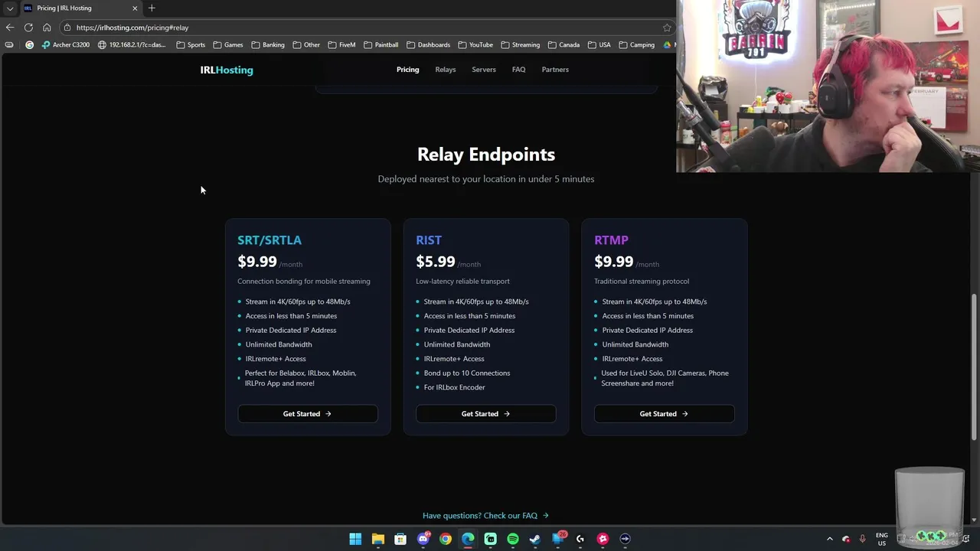The width and height of the screenshot is (980, 551).
Task: Expand the Games bookmarks folder
Action: coord(228,44)
